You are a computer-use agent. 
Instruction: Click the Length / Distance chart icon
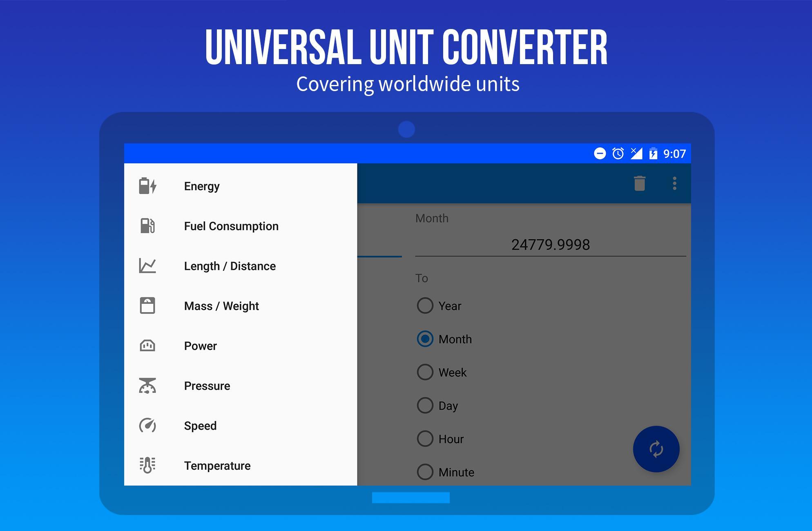pyautogui.click(x=147, y=265)
